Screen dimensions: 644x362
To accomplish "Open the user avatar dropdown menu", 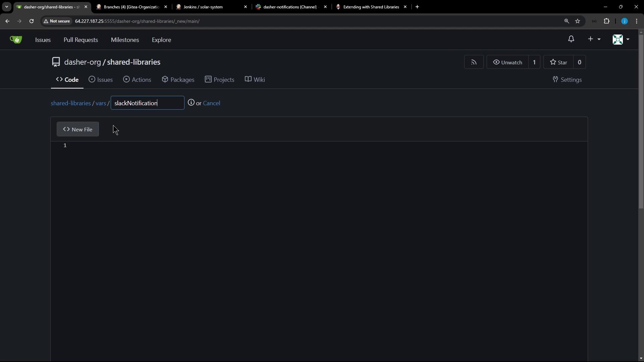I will (x=621, y=39).
